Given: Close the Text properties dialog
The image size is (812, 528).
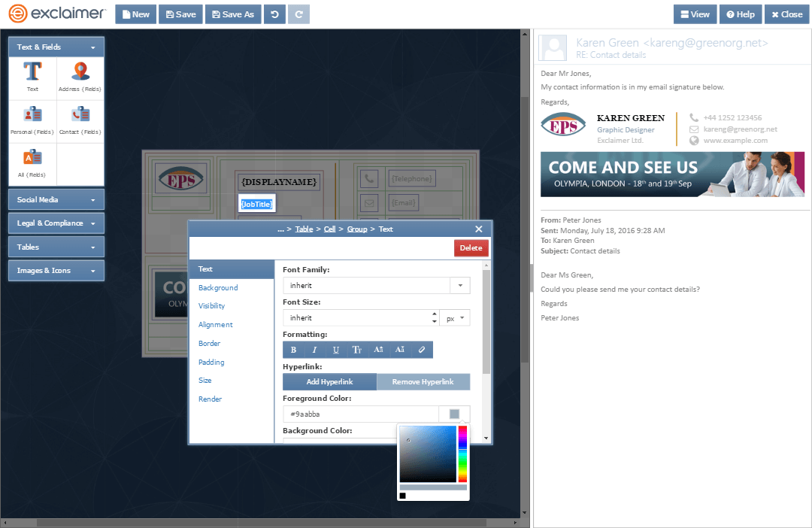Looking at the screenshot, I should point(478,229).
